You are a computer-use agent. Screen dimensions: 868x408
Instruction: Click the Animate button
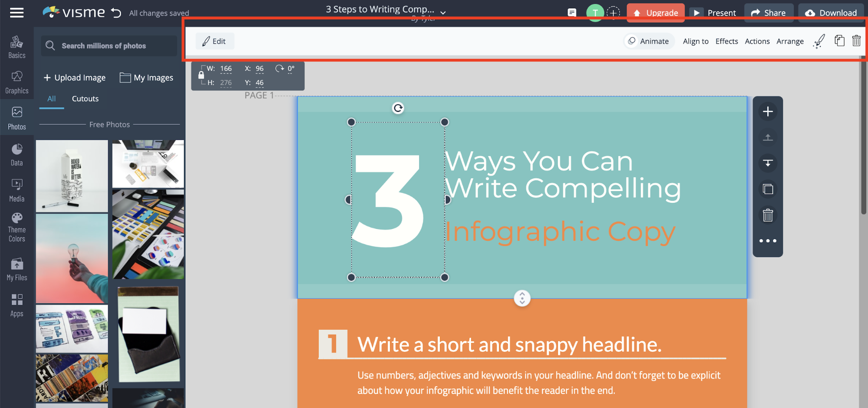649,41
